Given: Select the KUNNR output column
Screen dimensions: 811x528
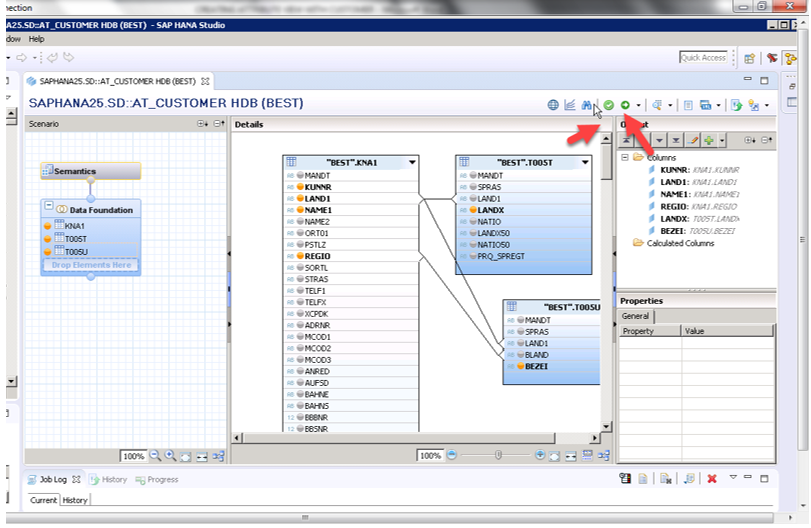Looking at the screenshot, I should (694, 170).
